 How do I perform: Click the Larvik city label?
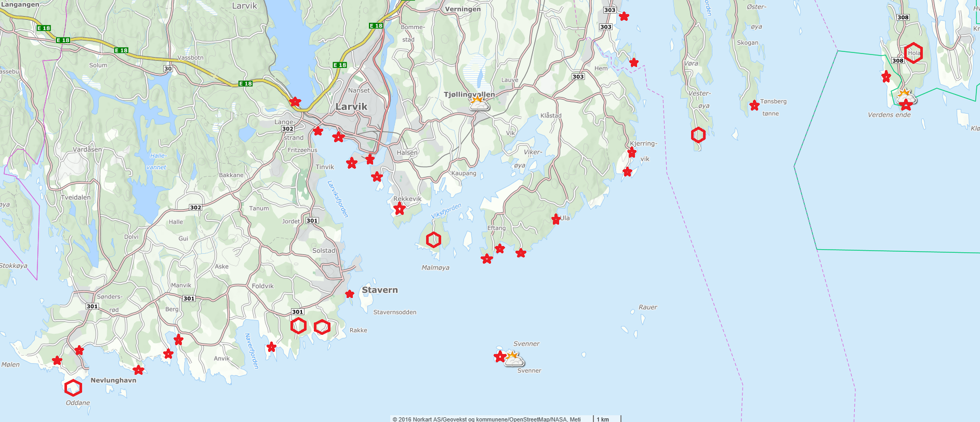pos(351,106)
